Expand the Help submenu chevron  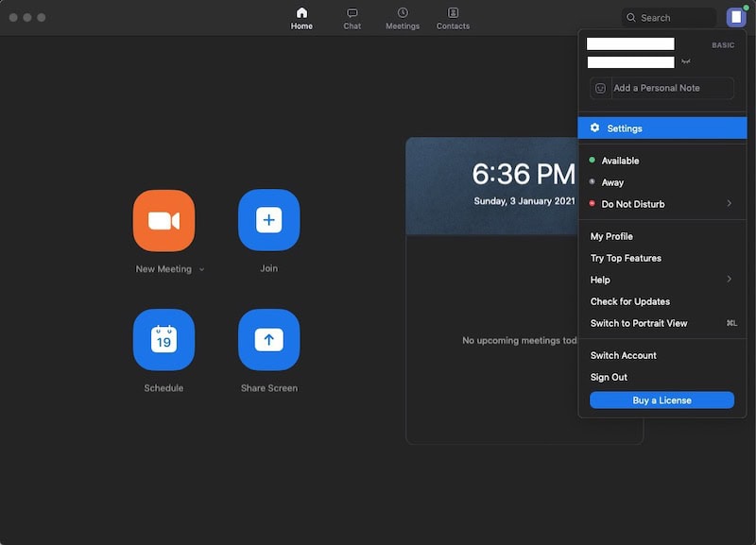tap(729, 280)
